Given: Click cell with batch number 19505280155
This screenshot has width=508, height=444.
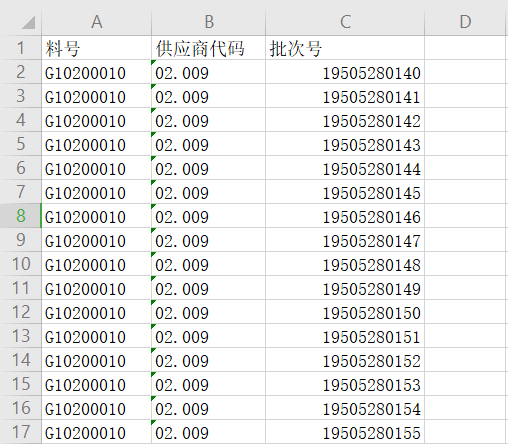Looking at the screenshot, I should coord(345,432).
